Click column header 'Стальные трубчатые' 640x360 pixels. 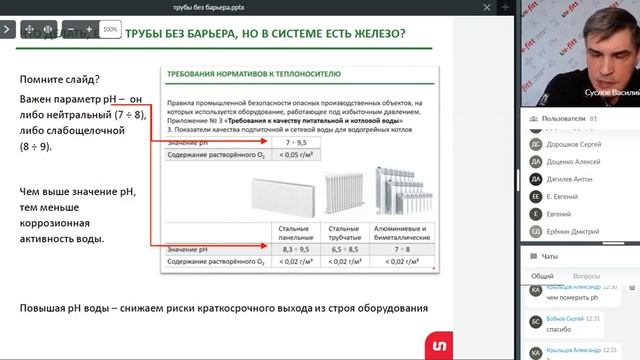[x=345, y=233]
